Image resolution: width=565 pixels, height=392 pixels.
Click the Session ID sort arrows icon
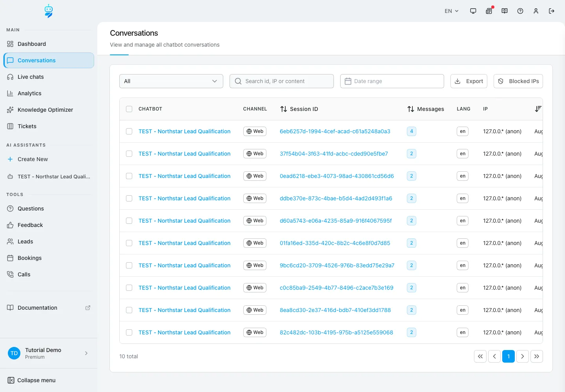(x=284, y=109)
